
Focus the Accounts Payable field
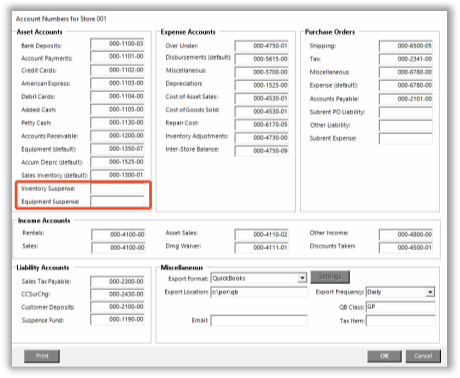tap(406, 99)
